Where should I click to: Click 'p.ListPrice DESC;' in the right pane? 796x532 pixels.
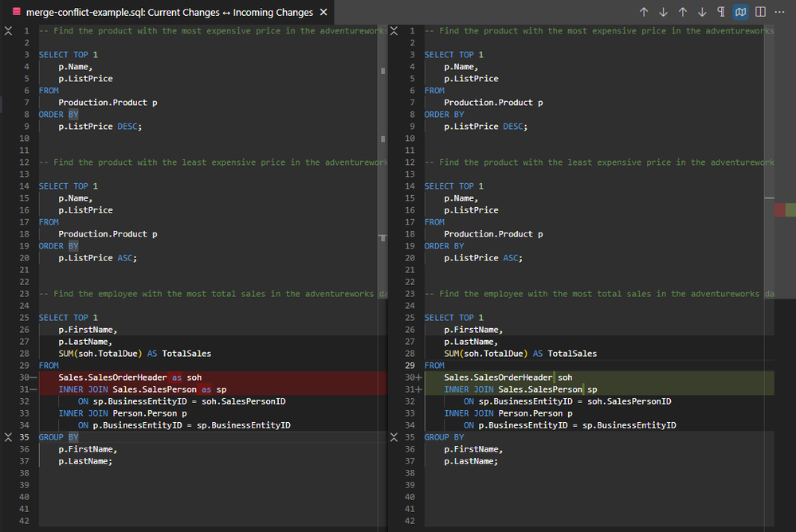486,127
